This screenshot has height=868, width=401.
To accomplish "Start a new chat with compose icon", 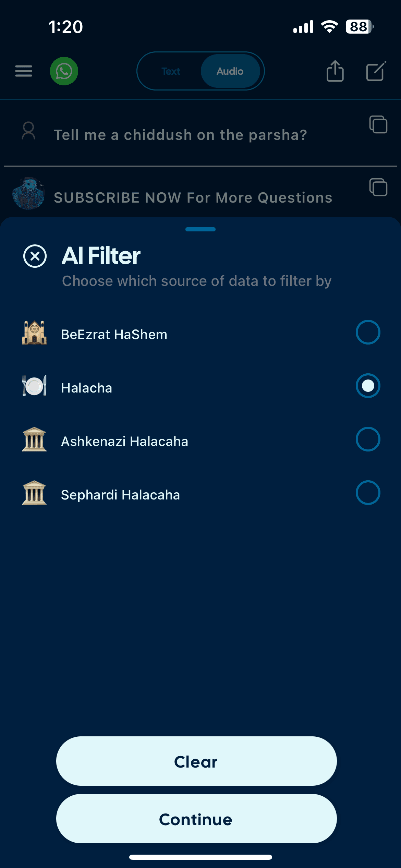I will 376,71.
